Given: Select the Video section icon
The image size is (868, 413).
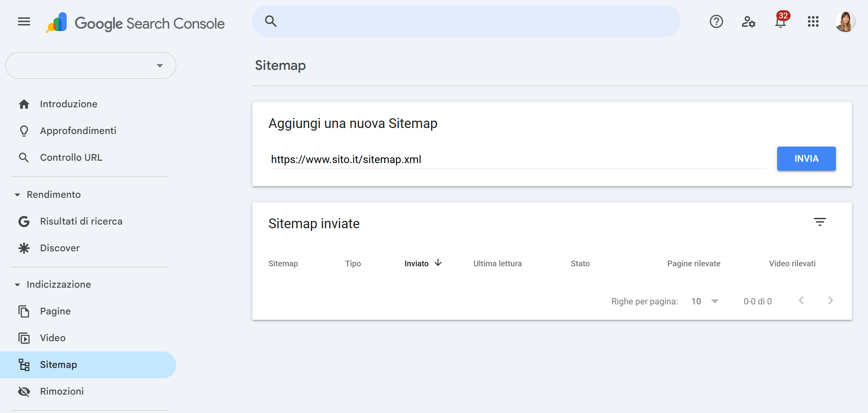Looking at the screenshot, I should click(x=24, y=338).
